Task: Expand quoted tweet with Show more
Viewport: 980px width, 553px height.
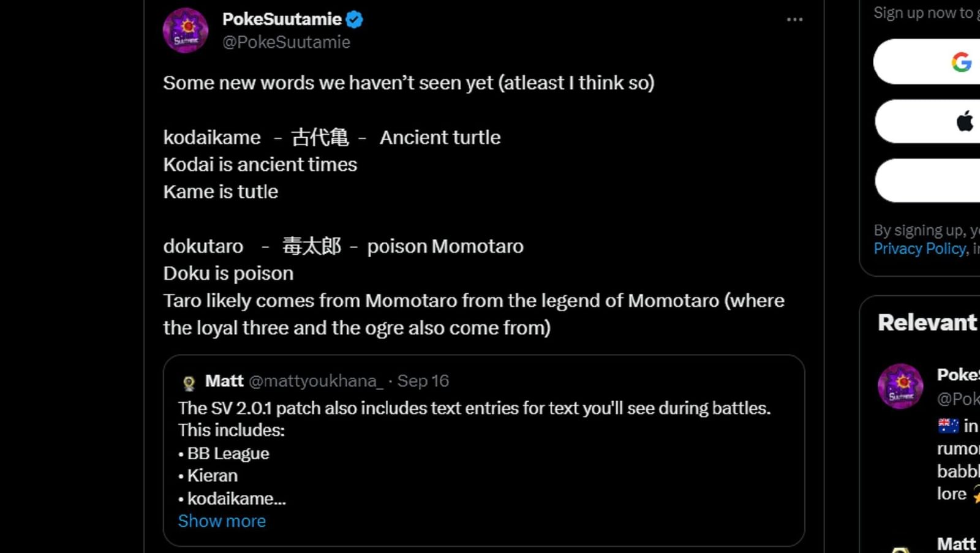Action: click(x=222, y=521)
